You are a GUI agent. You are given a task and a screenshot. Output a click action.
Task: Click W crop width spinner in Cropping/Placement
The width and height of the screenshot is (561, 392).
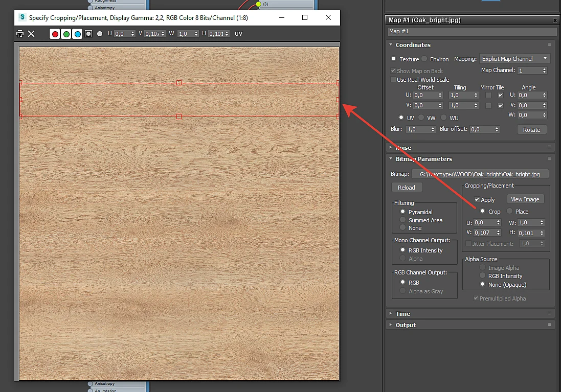tap(542, 222)
